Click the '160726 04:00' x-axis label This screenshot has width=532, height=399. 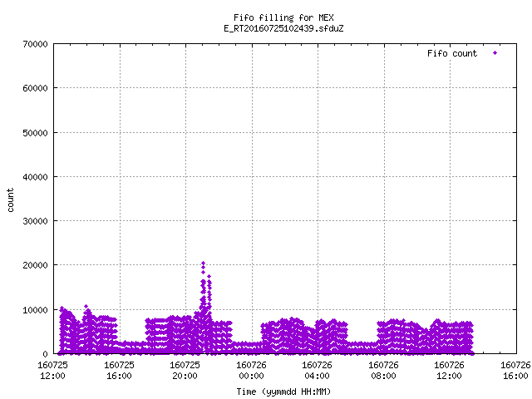pos(318,371)
